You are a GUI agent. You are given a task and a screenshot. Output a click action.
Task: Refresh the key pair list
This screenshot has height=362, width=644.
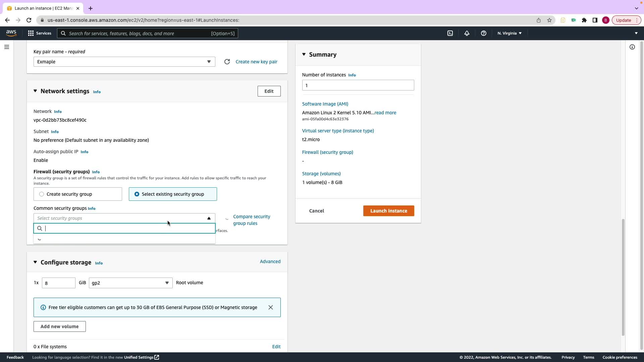pyautogui.click(x=227, y=62)
